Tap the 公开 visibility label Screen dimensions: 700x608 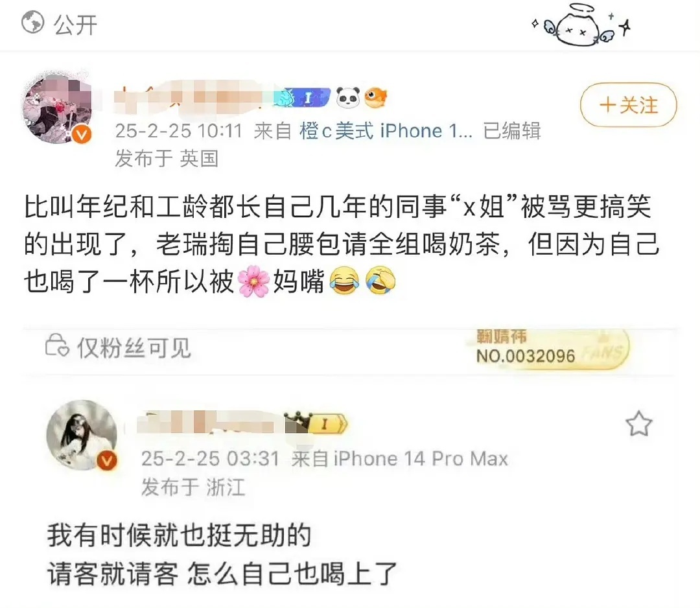click(x=75, y=24)
